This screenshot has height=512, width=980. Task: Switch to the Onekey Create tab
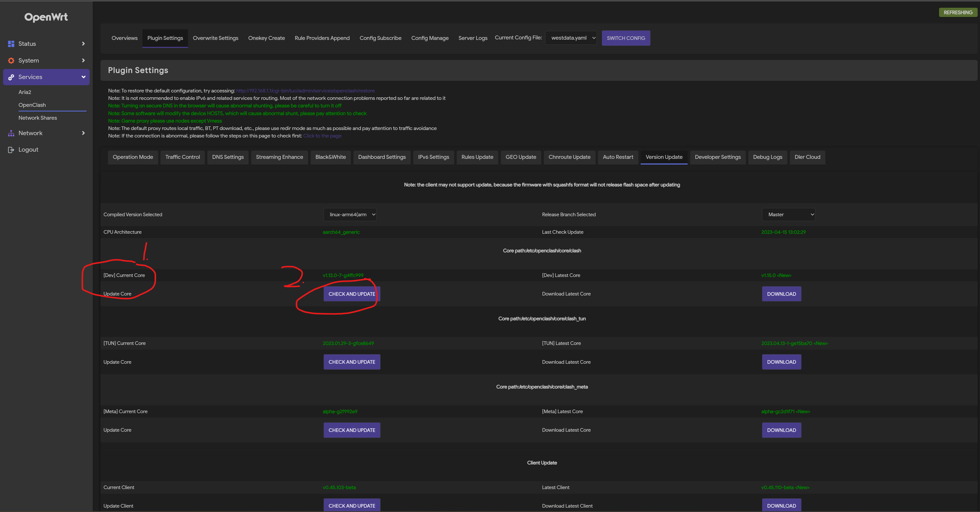(x=266, y=38)
